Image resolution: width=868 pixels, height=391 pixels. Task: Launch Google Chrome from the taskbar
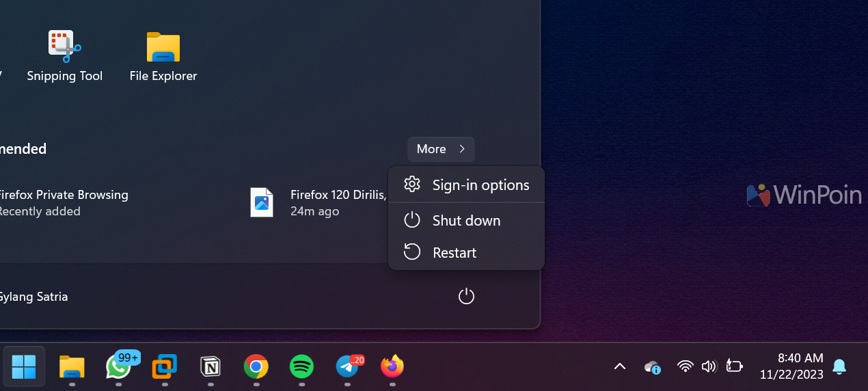point(256,367)
